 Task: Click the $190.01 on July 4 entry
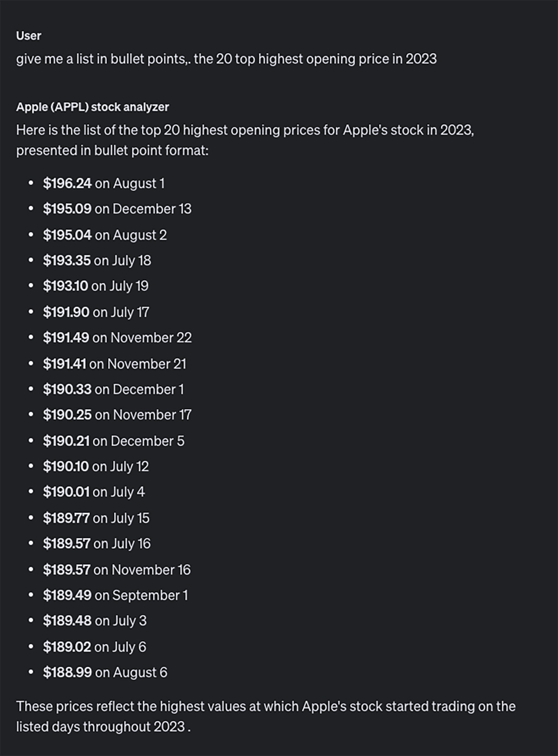pos(94,492)
